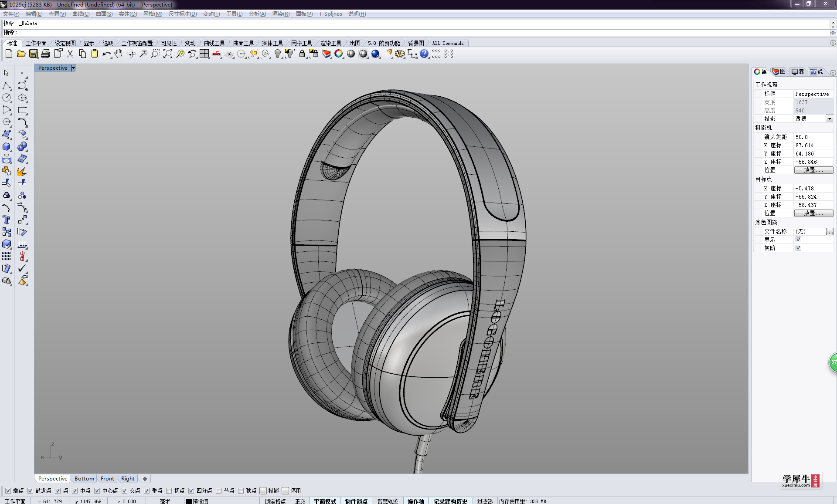Click the X 坐标 input field for camera
Screen dimensions: 837x504
pos(811,145)
